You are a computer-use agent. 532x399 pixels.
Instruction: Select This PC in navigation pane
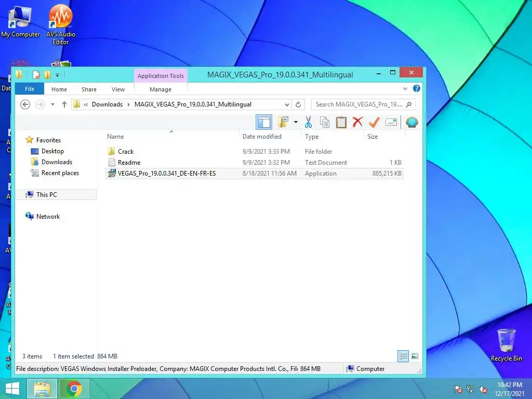47,194
